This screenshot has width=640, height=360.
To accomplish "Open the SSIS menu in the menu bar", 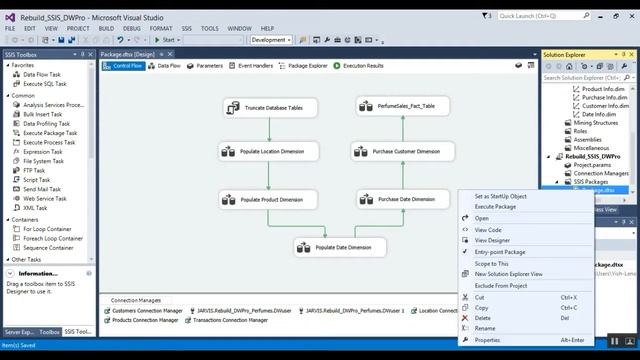I will click(x=187, y=29).
